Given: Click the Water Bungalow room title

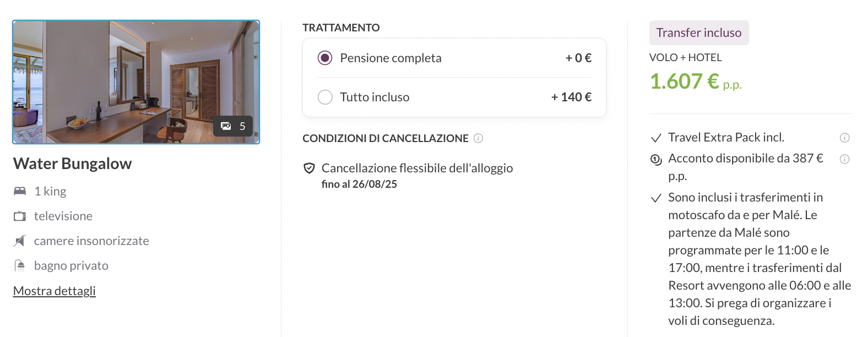Looking at the screenshot, I should pos(72,164).
